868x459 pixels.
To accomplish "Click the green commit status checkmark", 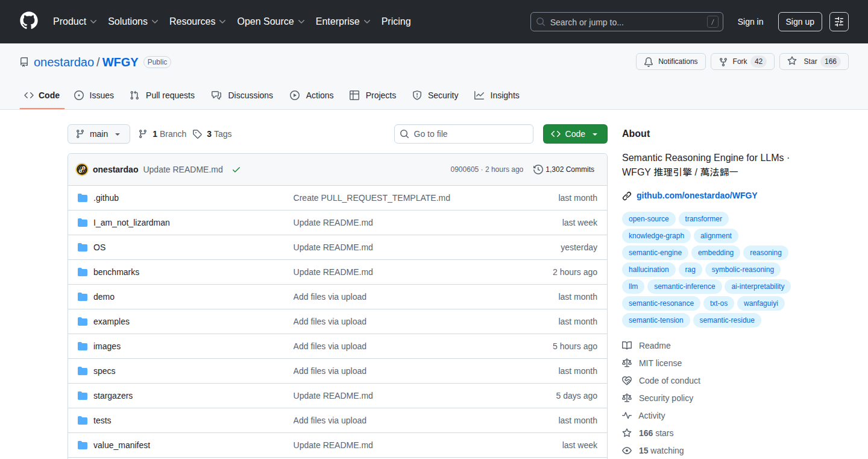I will point(236,169).
